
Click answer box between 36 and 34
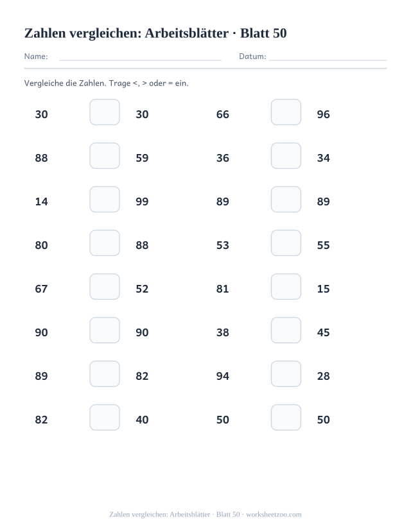[x=286, y=156]
